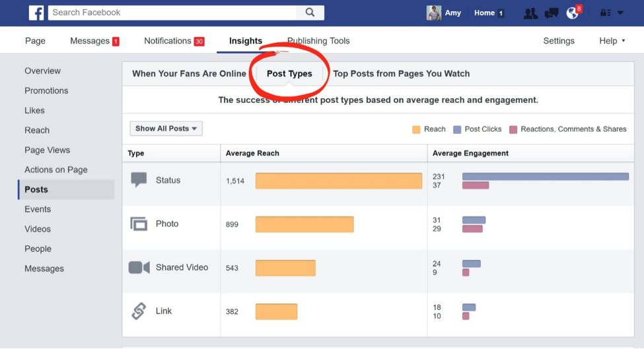Click the pink Reactions legend swatch

coord(513,129)
